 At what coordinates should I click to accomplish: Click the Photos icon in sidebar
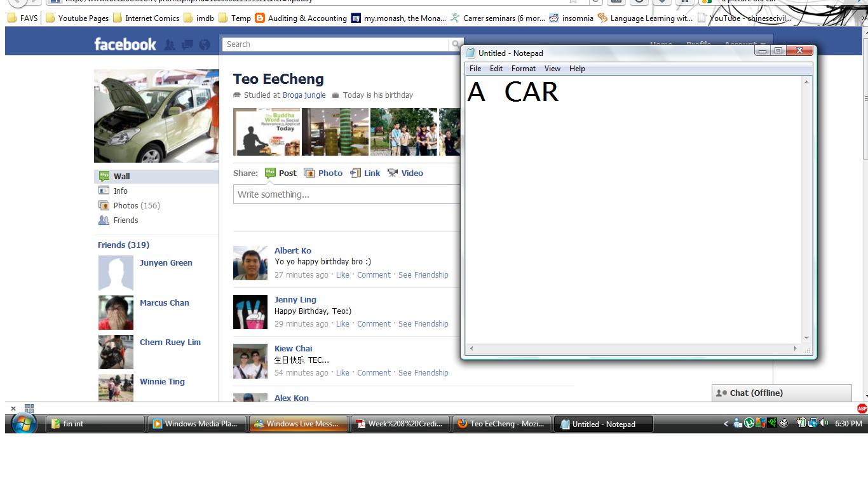(x=104, y=205)
